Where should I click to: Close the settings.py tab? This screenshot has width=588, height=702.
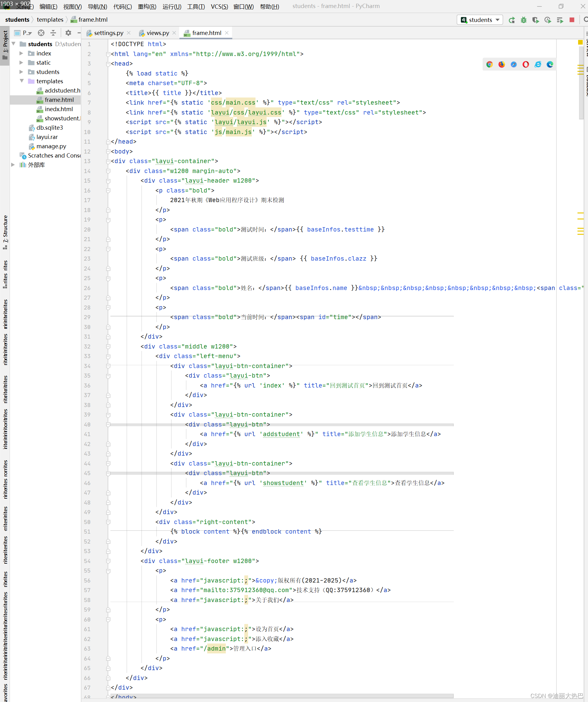pos(129,33)
